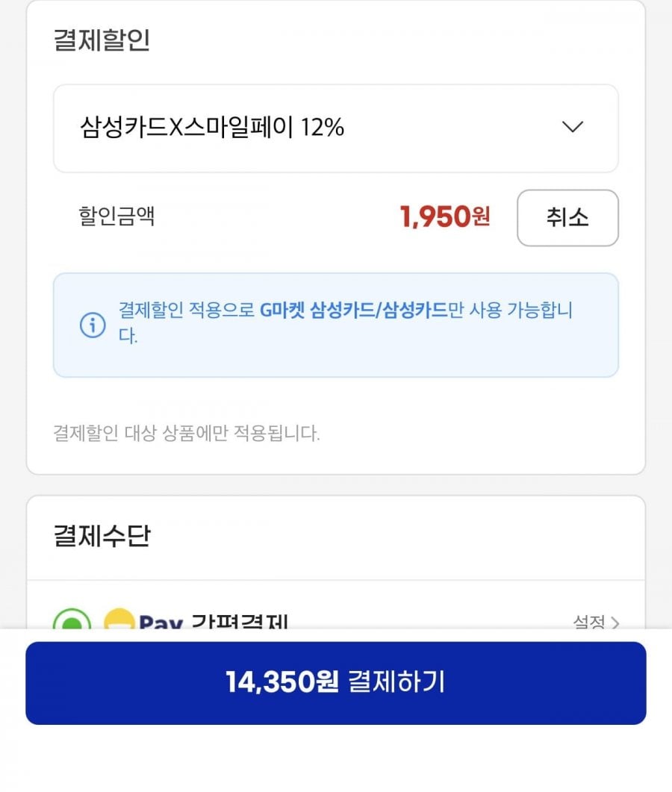
Task: Click the 결제할인 section heading
Action: pyautogui.click(x=102, y=40)
